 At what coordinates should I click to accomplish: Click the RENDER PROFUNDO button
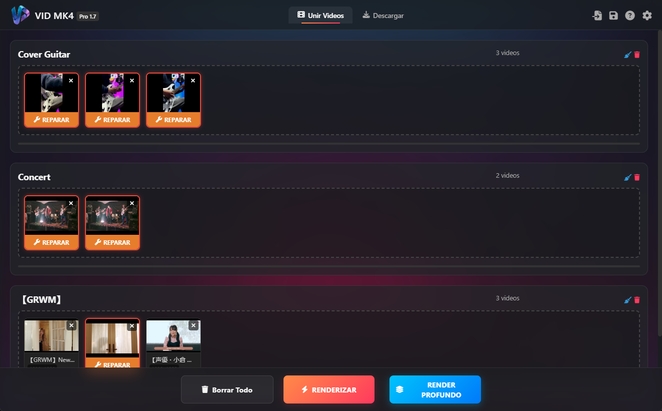point(435,389)
